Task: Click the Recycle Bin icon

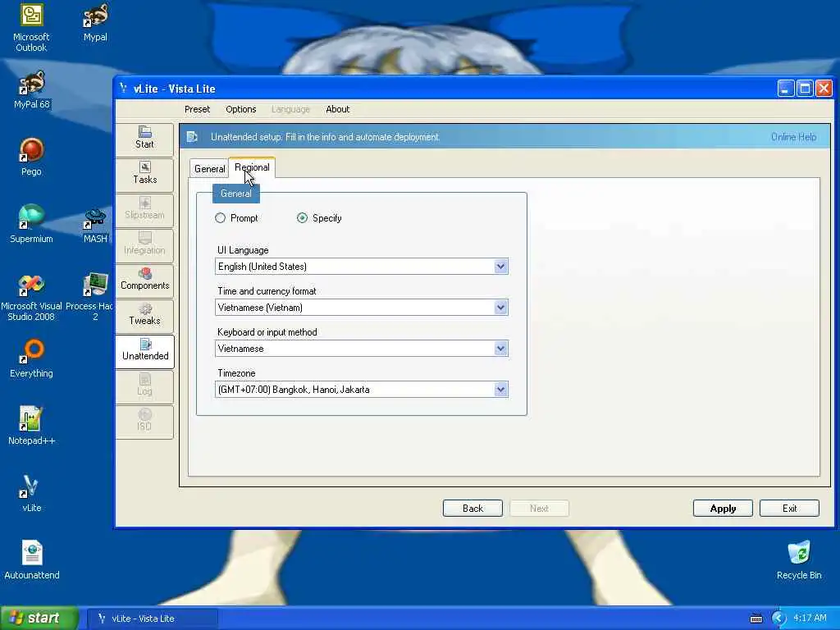Action: [x=799, y=560]
